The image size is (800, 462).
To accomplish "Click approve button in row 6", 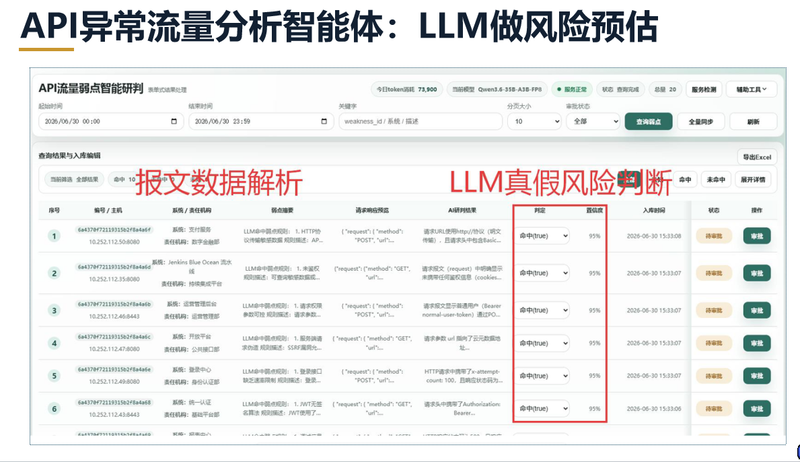I will coord(757,409).
